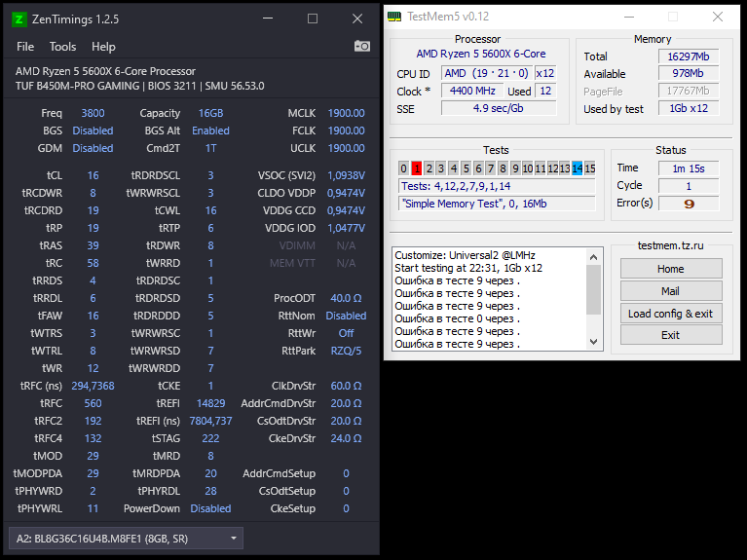
Task: Open the Tools menu in ZenTimings
Action: (62, 47)
